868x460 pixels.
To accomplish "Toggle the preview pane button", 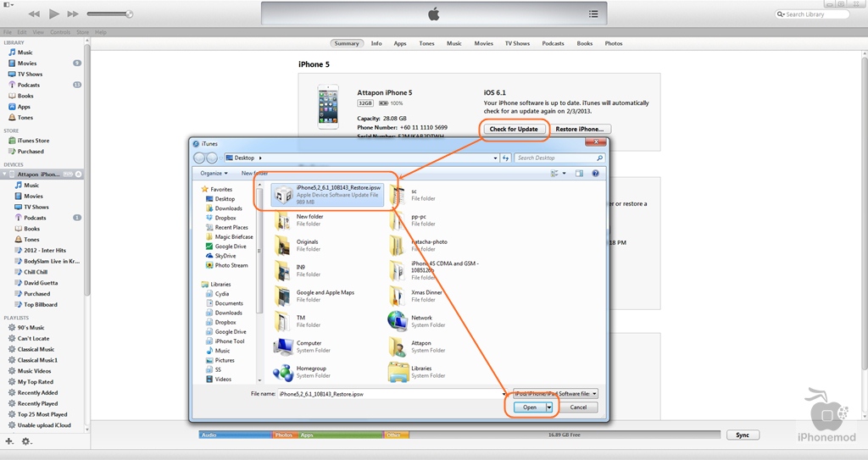I will pos(579,174).
